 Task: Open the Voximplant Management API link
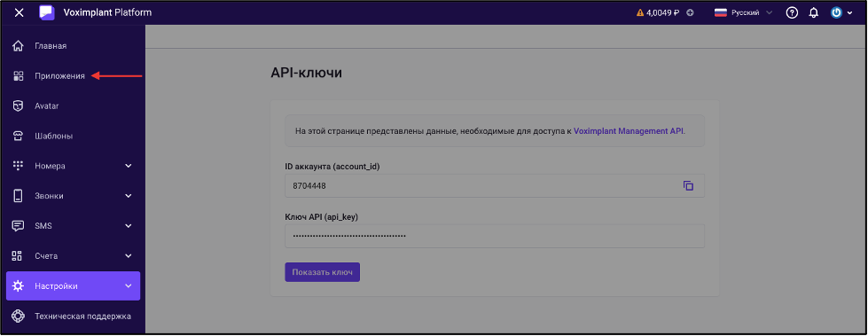(x=629, y=131)
